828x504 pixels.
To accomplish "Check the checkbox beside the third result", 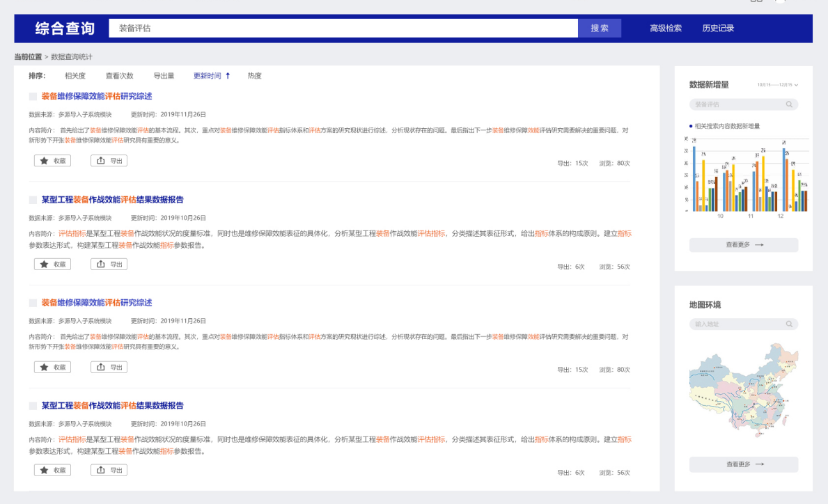I will [x=33, y=302].
